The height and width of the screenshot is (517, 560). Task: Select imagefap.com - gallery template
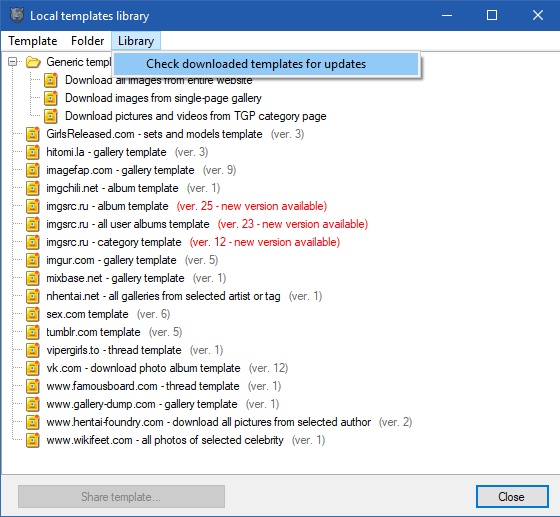point(120,170)
